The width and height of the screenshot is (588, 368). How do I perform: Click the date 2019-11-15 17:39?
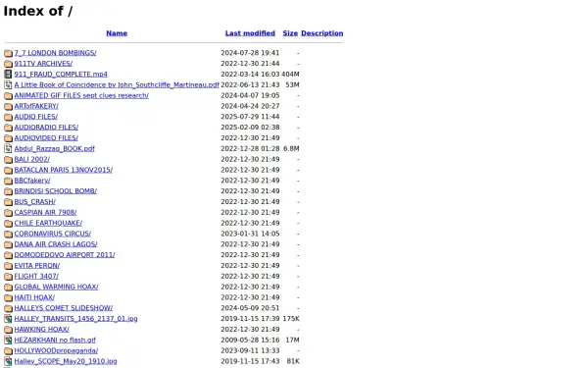250,319
